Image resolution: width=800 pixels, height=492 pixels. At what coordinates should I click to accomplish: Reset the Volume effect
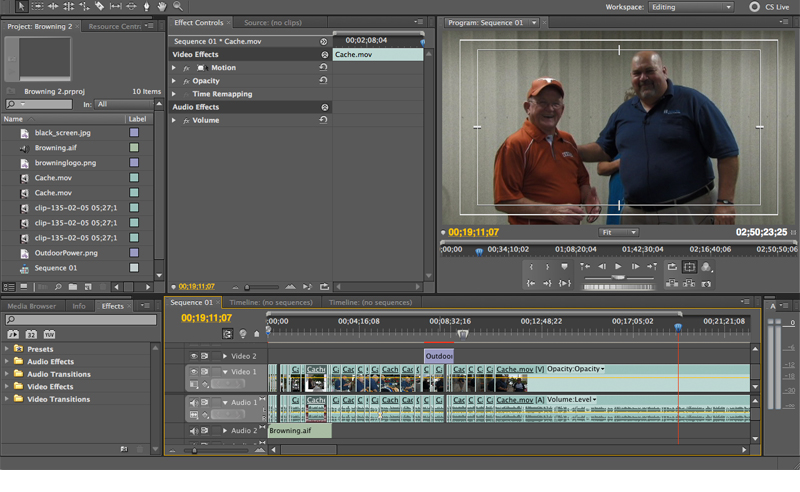(x=323, y=120)
